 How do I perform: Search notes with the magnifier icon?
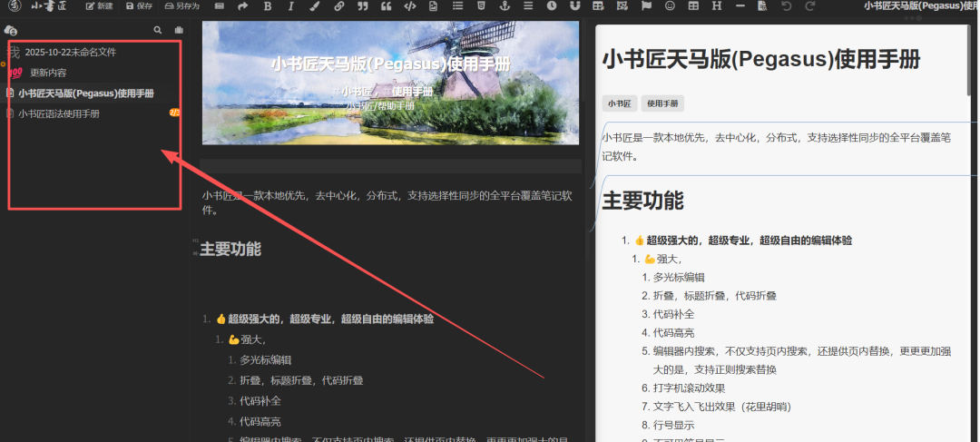[x=158, y=30]
